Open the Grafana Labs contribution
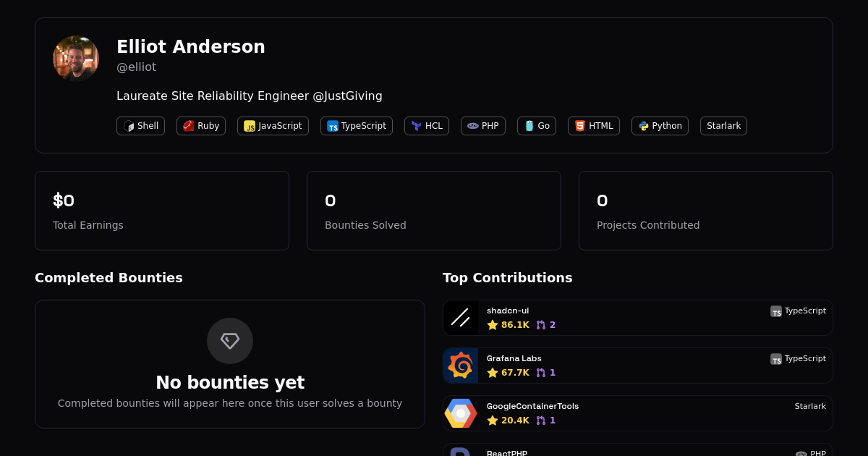This screenshot has height=456, width=868. [x=637, y=366]
